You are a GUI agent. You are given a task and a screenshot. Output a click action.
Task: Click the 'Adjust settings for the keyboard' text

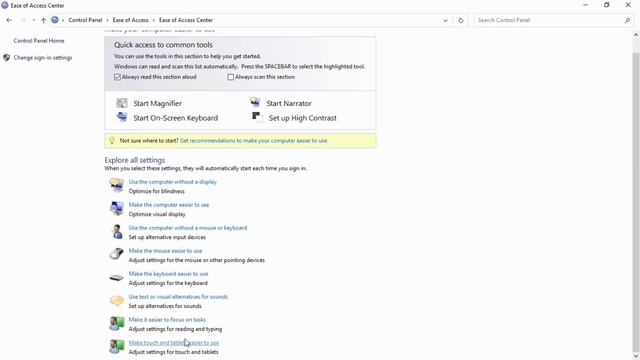(x=168, y=283)
